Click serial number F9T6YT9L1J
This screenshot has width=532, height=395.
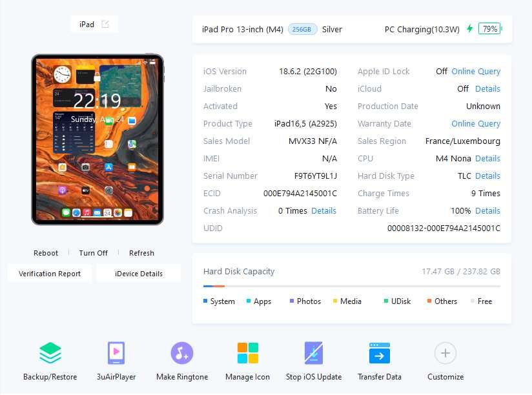pyautogui.click(x=315, y=176)
